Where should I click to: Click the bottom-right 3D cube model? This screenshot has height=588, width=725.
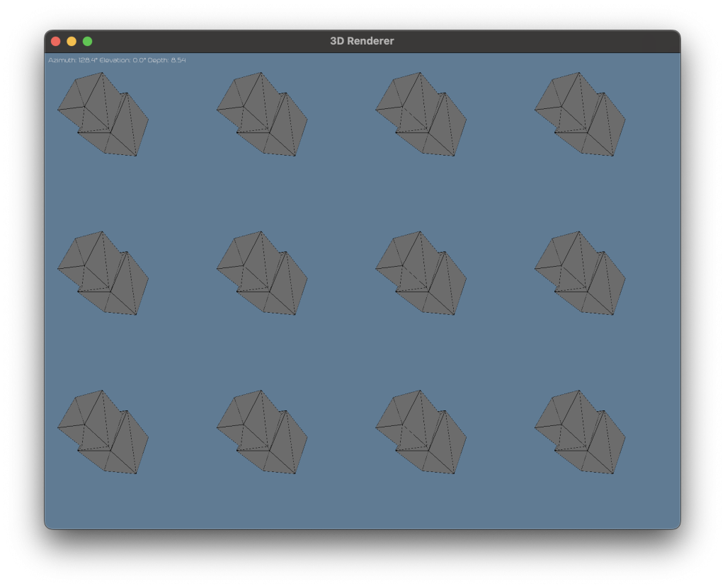tap(580, 432)
